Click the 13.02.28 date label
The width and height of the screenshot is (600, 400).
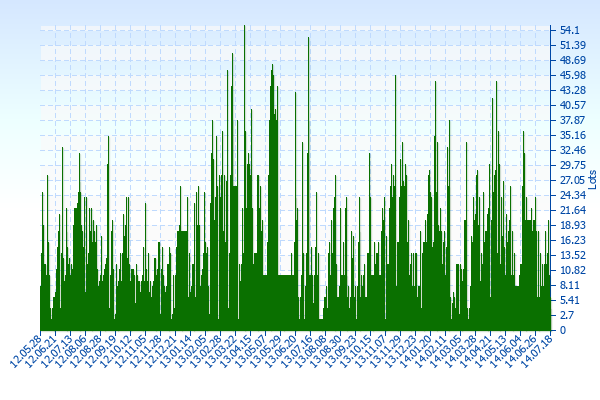206,351
